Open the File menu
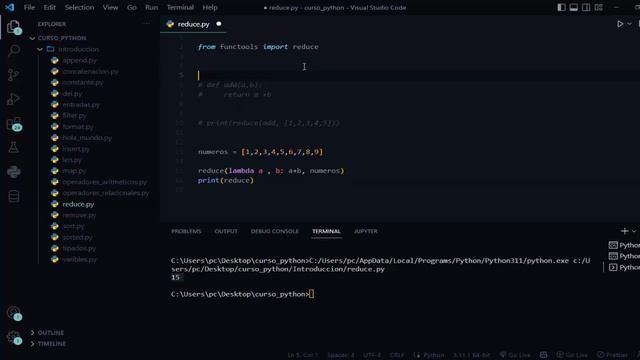 click(x=29, y=7)
